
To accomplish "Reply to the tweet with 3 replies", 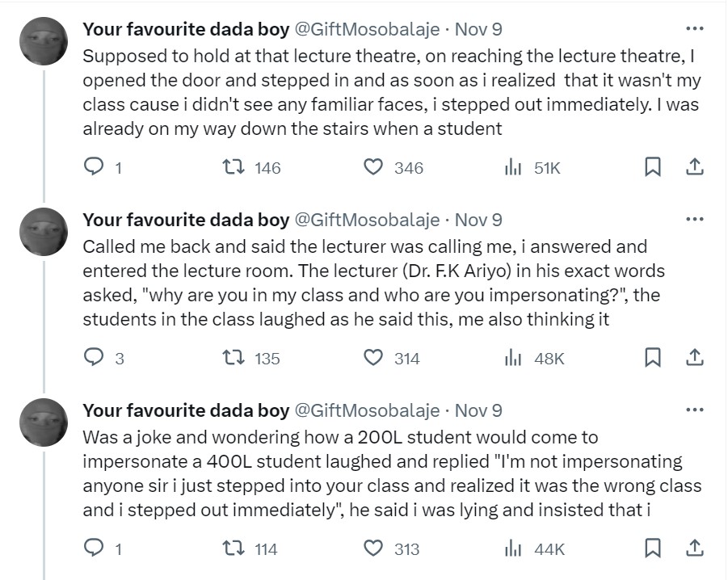I will tap(94, 358).
